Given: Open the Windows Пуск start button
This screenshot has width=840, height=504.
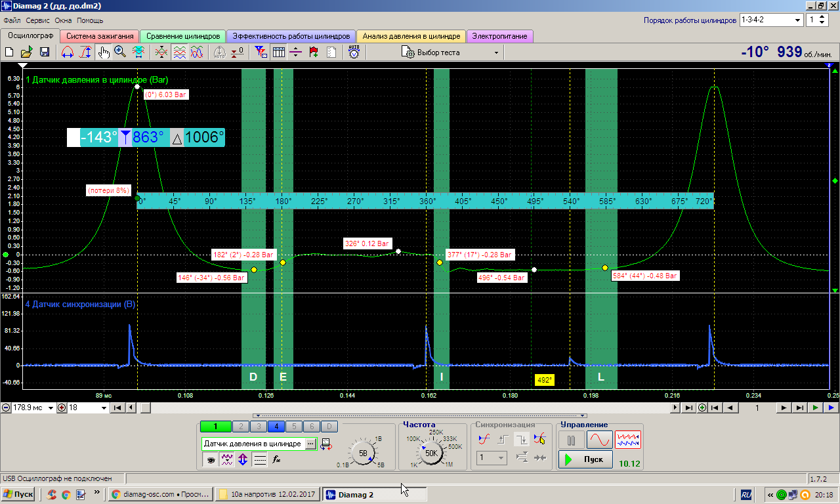Looking at the screenshot, I should pos(18,494).
